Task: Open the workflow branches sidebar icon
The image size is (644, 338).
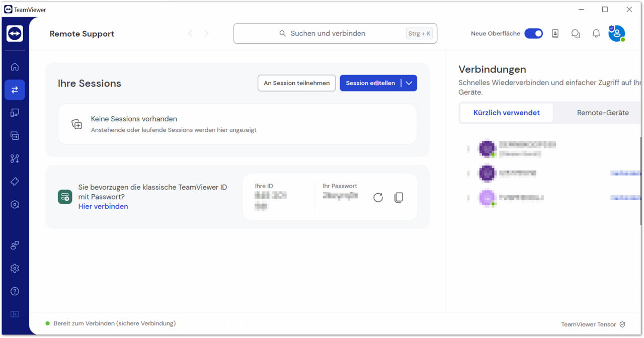Action: point(15,158)
